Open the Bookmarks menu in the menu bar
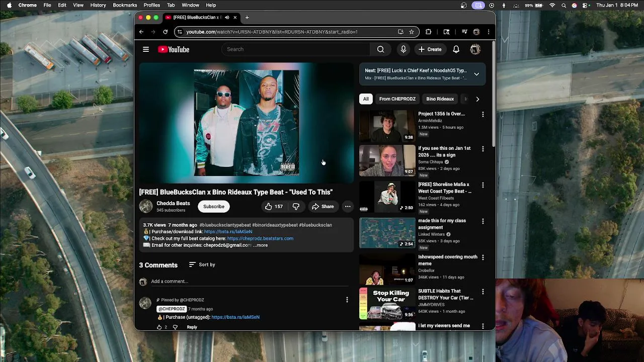Screen dimensions: 644x362 [x=125, y=5]
